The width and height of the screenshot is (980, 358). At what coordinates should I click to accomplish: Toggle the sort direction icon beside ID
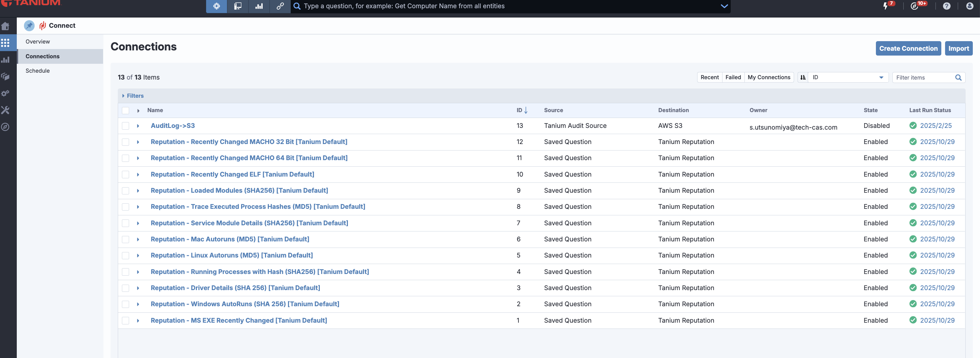[803, 77]
